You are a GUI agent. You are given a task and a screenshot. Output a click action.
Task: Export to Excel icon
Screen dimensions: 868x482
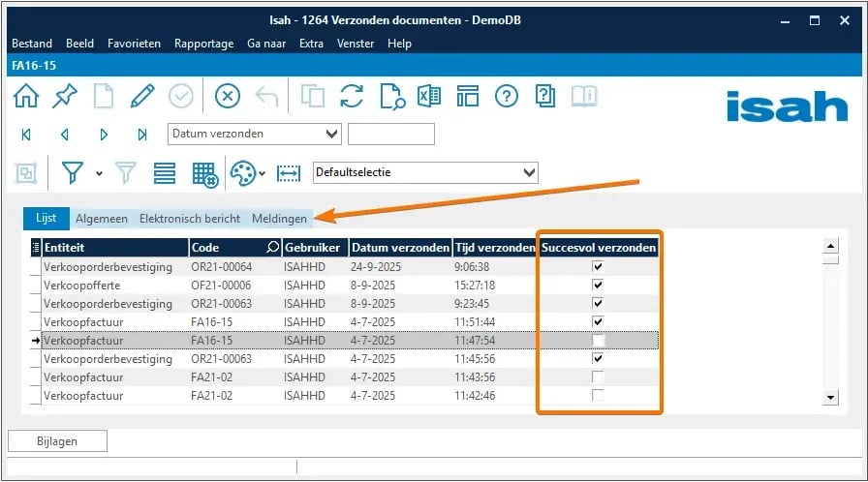coord(429,96)
